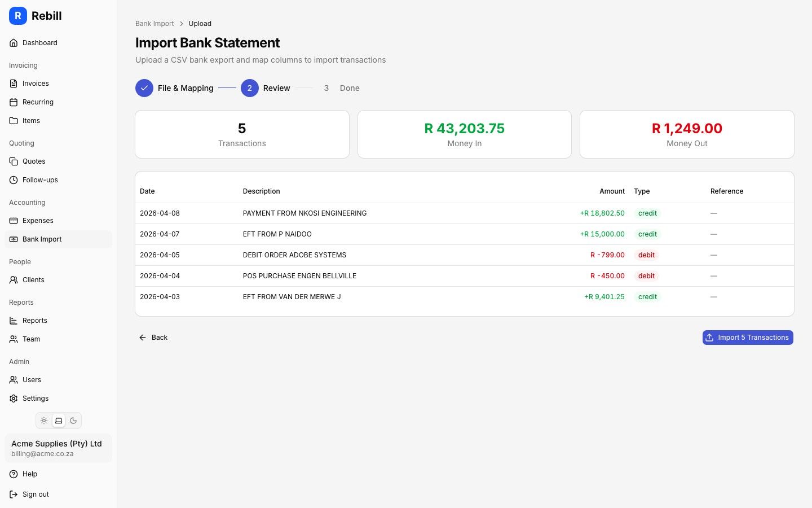812x508 pixels.
Task: Click the +R 9,401.25 amount
Action: coord(604,297)
